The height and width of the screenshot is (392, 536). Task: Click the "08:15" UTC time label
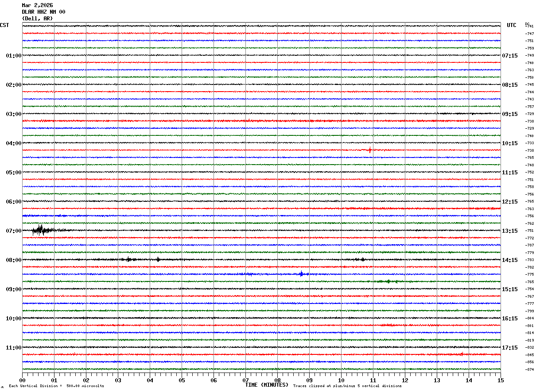pos(510,85)
